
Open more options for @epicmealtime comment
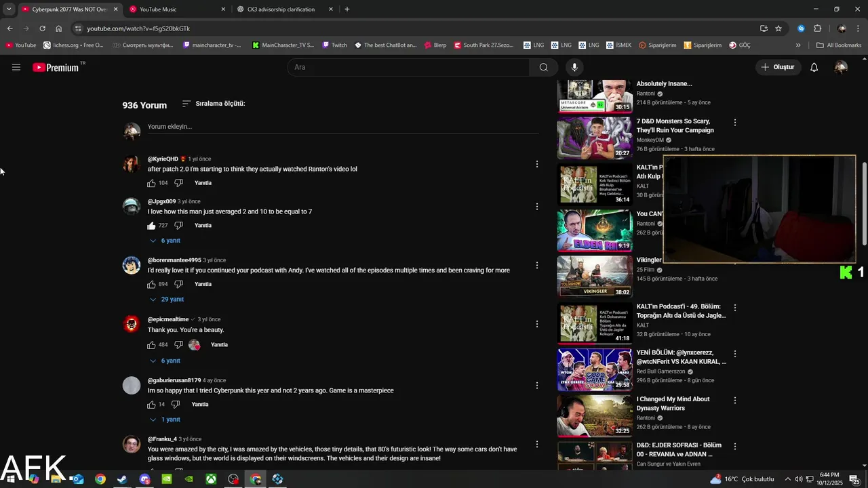click(537, 324)
